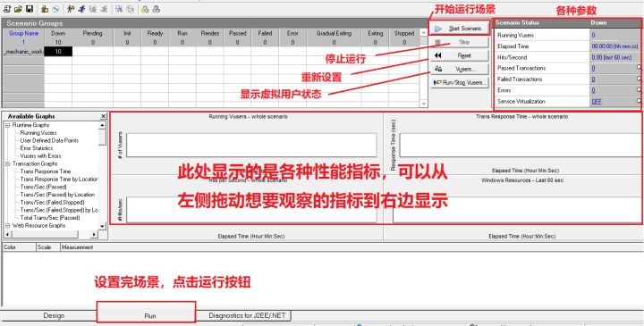Click the globe icon in the toolbar
Image resolution: width=644 pixels, height=326 pixels.
click(x=55, y=9)
